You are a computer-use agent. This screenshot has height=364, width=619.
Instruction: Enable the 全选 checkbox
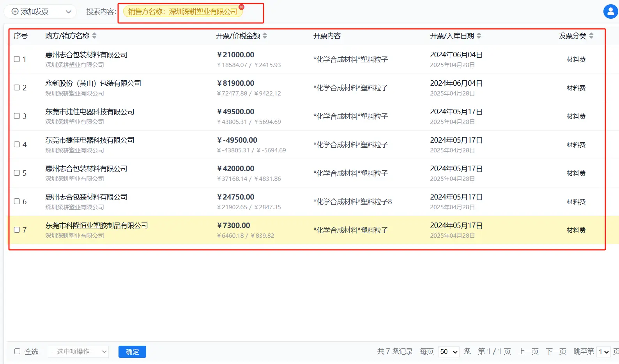click(17, 352)
